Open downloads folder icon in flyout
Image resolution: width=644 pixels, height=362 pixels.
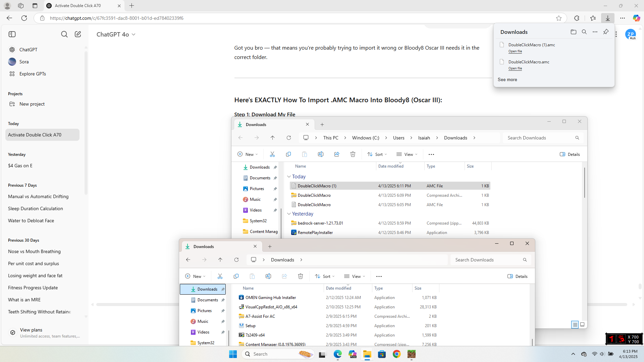coord(573,32)
